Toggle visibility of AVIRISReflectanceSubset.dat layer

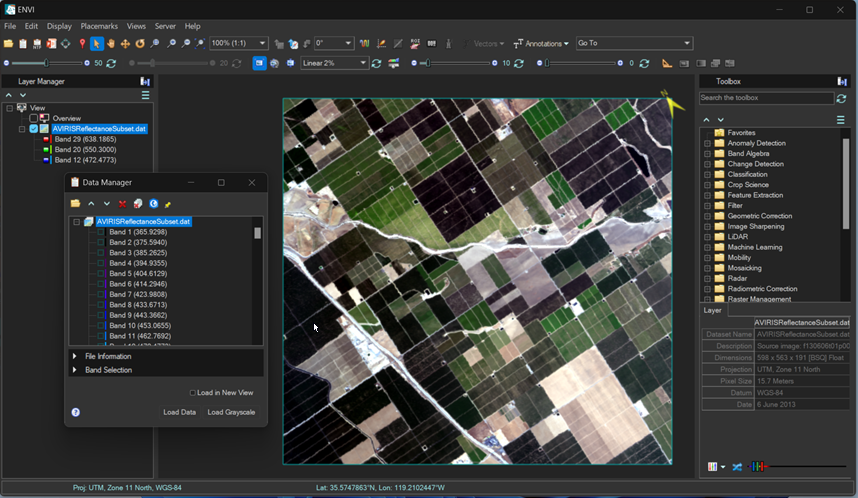[x=33, y=129]
